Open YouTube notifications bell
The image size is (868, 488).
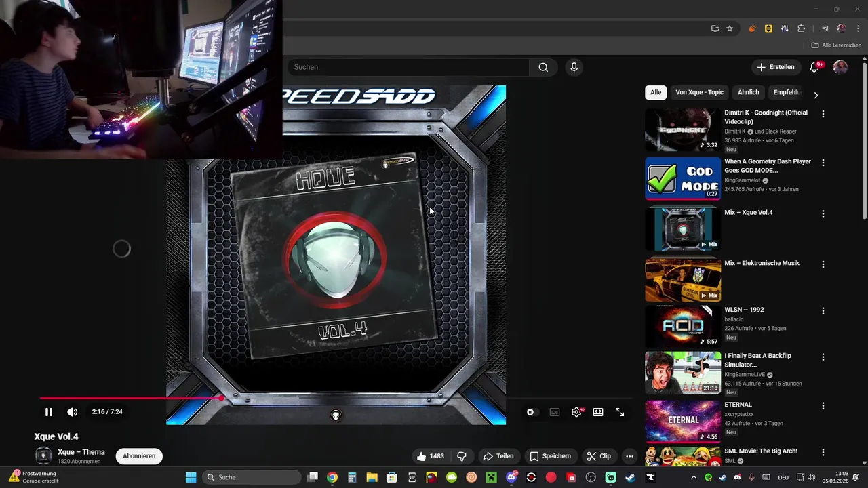coord(815,67)
